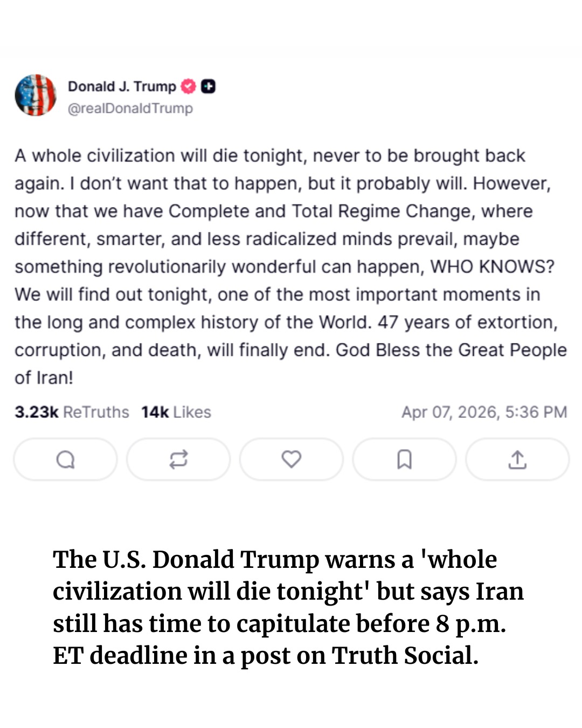Click the reply speech bubble icon
This screenshot has height=728, width=582.
pos(66,459)
